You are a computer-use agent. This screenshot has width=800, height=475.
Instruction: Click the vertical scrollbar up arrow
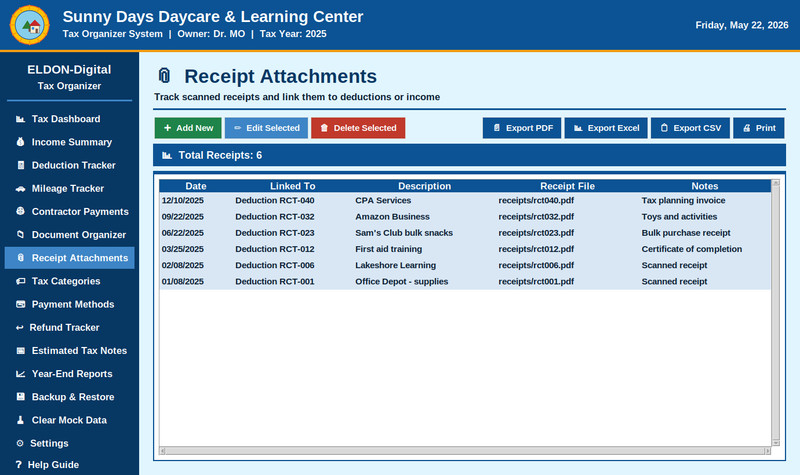tap(776, 183)
